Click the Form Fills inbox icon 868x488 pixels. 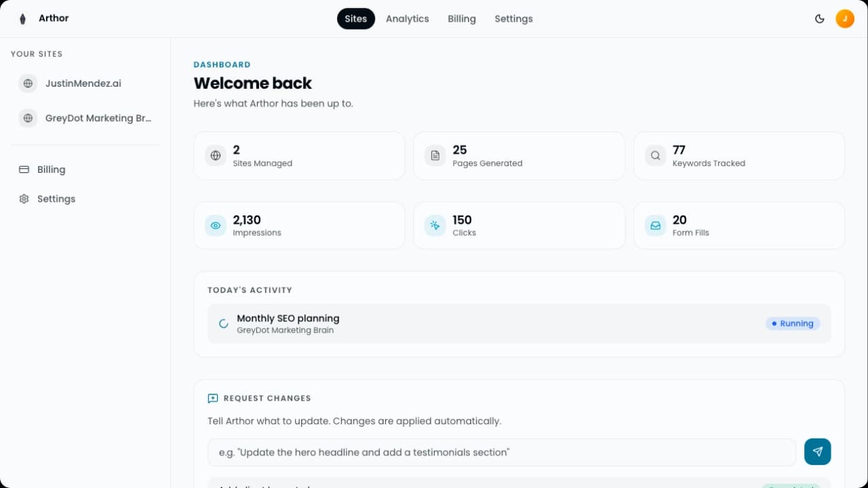coord(656,226)
